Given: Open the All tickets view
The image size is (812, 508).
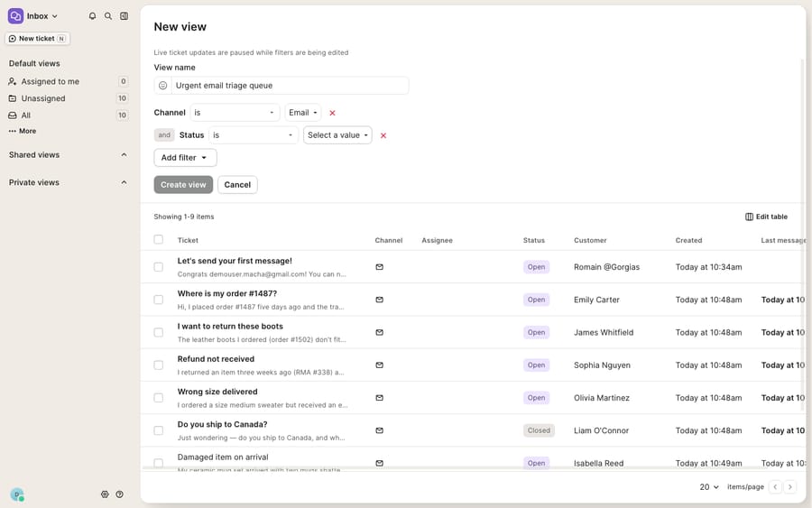Looking at the screenshot, I should pos(68,115).
